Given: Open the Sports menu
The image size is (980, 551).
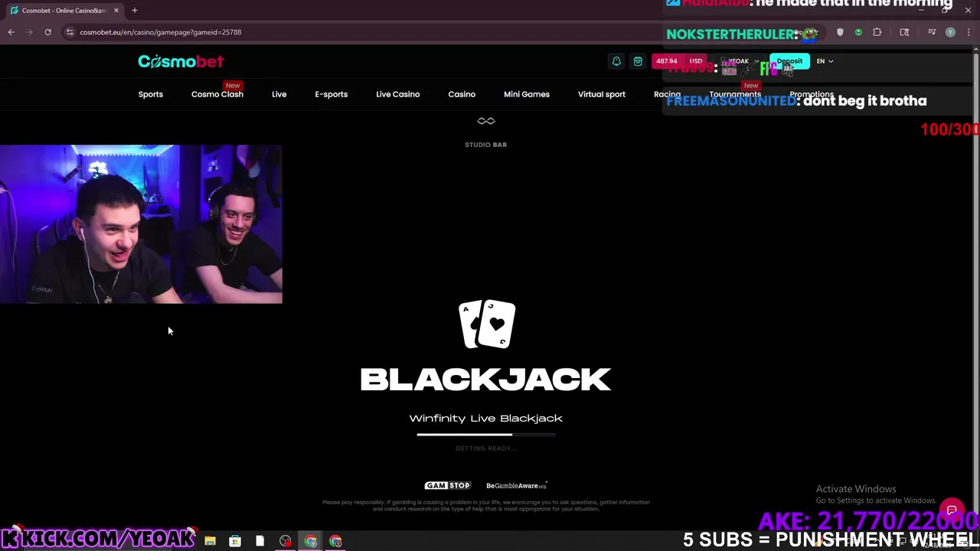Looking at the screenshot, I should pos(151,94).
